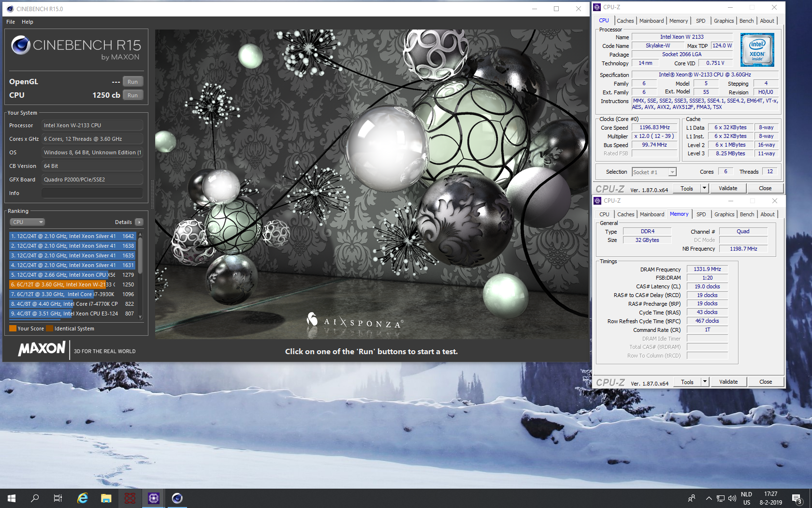Open the red app taskbar icon
This screenshot has height=508, width=812.
[130, 498]
